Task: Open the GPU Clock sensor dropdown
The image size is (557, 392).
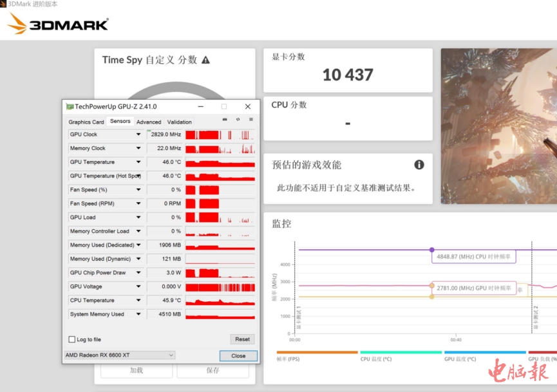Action: (x=138, y=135)
